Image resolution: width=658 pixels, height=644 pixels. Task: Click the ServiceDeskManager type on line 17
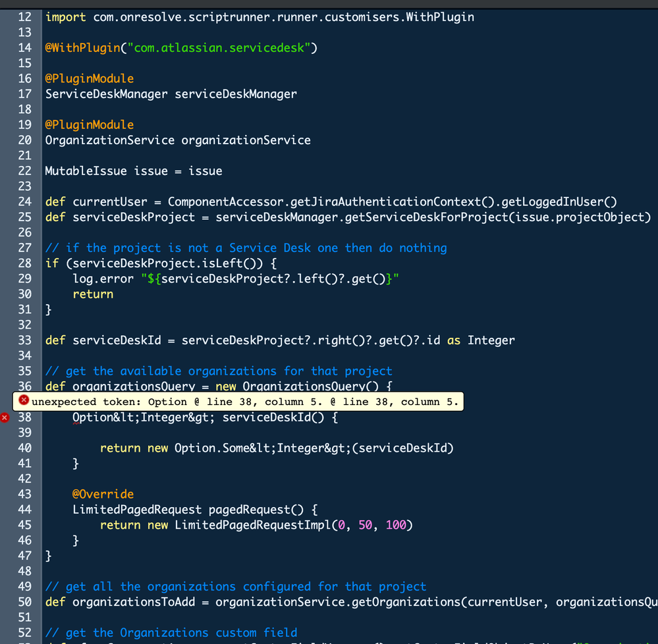point(106,94)
